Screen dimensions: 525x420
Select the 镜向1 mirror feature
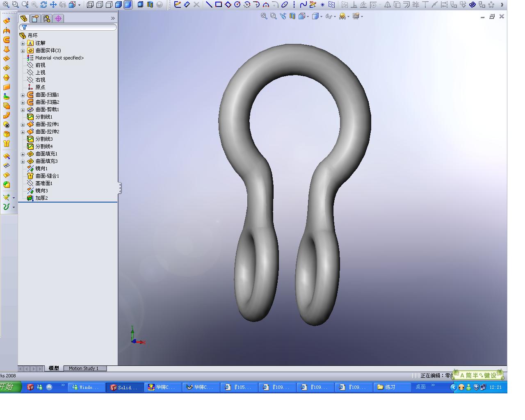[41, 169]
